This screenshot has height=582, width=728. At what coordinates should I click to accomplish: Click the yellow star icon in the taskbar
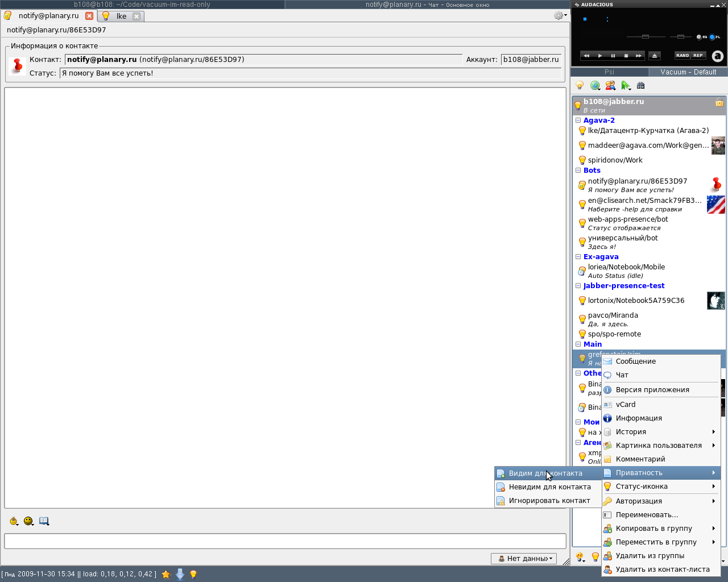tap(166, 574)
